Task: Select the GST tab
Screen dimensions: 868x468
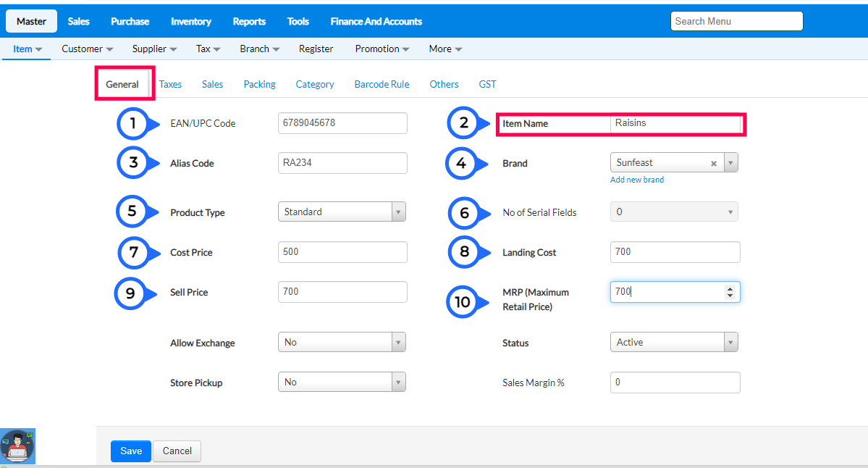Action: (x=487, y=84)
